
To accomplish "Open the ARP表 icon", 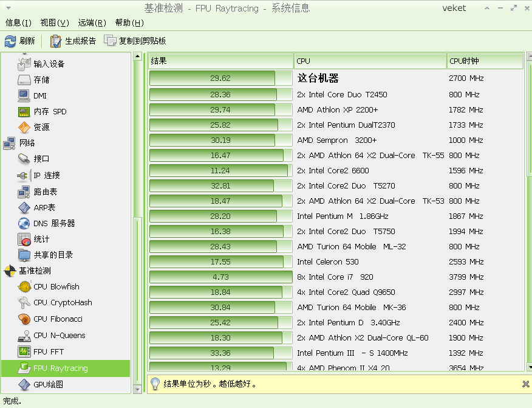I will coord(24,207).
